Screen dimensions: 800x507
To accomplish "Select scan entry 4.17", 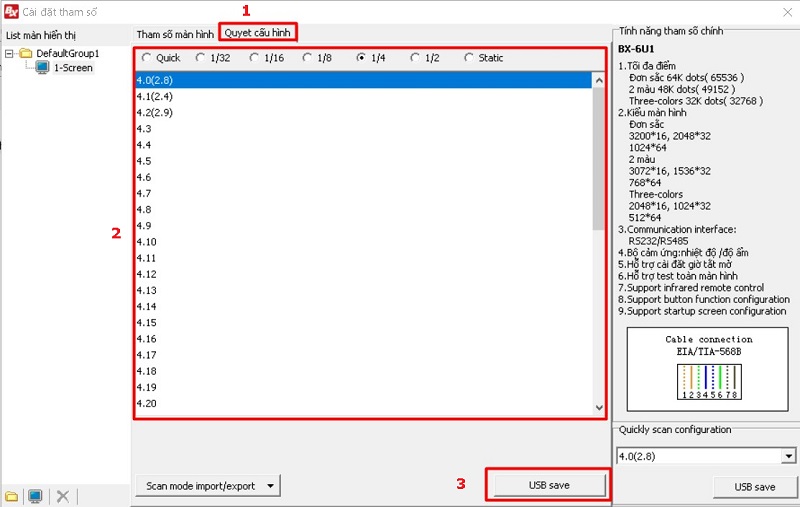I will point(363,355).
